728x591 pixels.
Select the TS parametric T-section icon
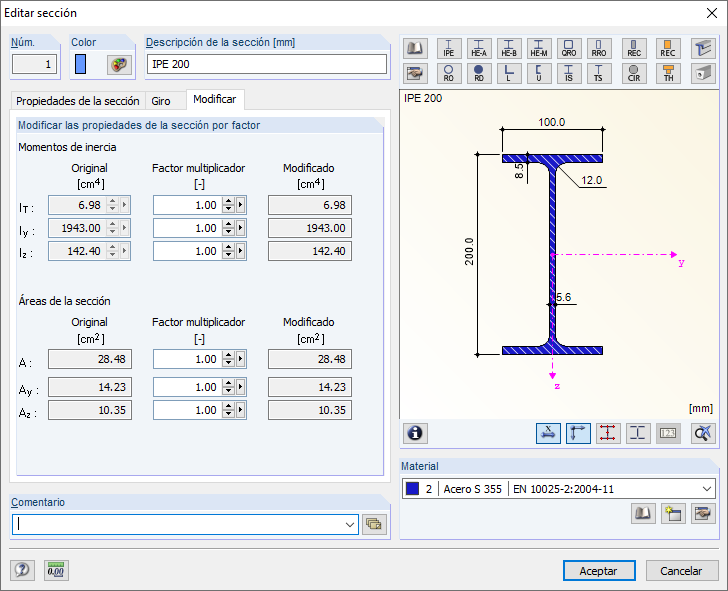tap(598, 73)
